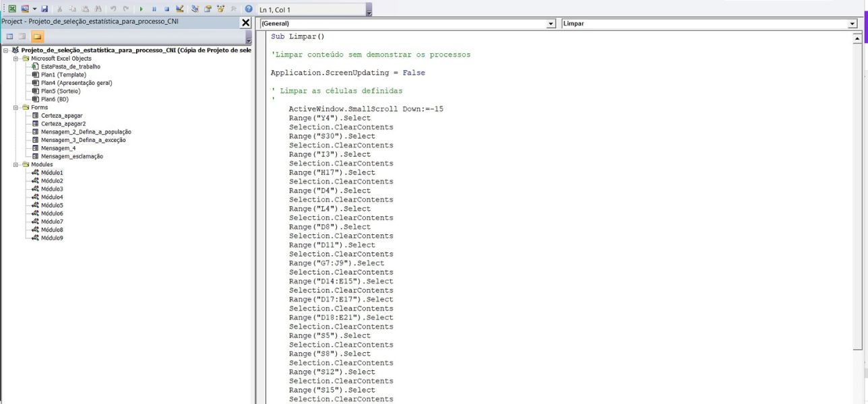This screenshot has height=404, width=868.
Task: Click the 'Sub Limpar()' code line
Action: point(298,36)
